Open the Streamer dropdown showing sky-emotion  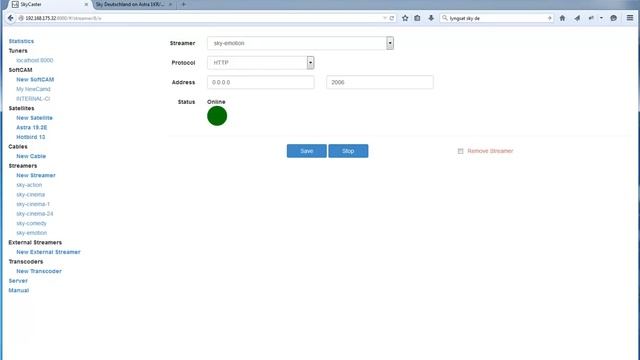[300, 43]
